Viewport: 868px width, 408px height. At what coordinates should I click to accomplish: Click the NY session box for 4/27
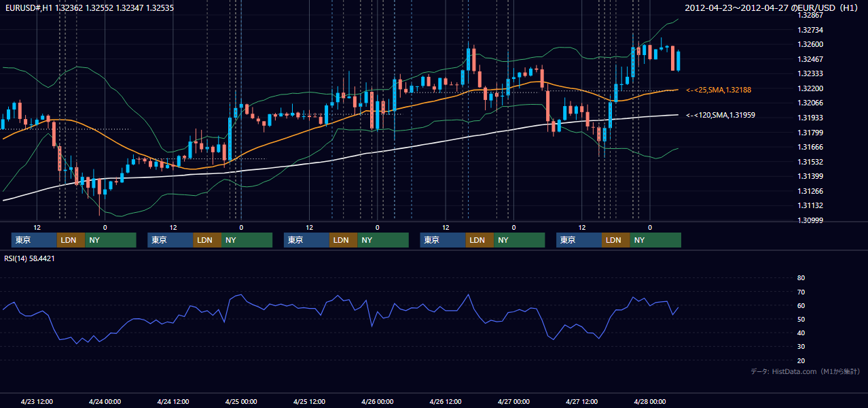[655, 240]
